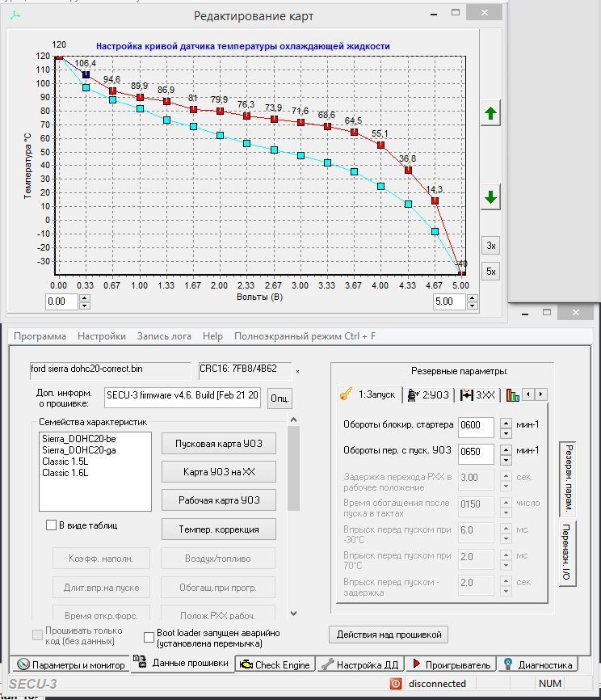Viewport: 601px width, 700px height.
Task: Click the Рабочая карта УОЗ button
Action: (219, 500)
